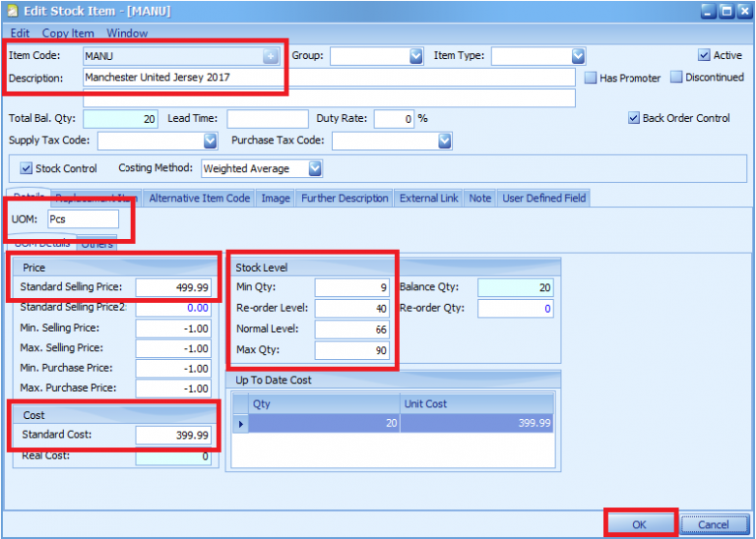Minimize the Edit Stock Item window
Screen dimensions: 756x539
tap(709, 11)
